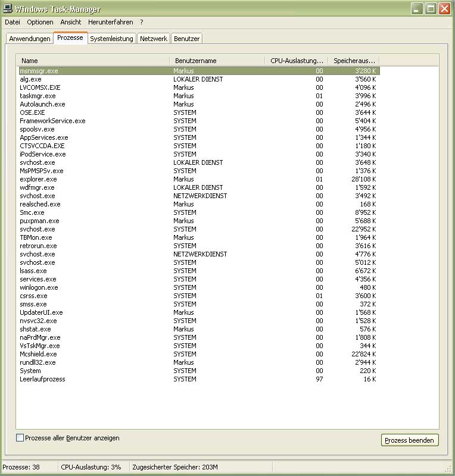Select the CTSVCCDA.EXE process
Viewport: 455px width, 476px height.
pyautogui.click(x=199, y=146)
